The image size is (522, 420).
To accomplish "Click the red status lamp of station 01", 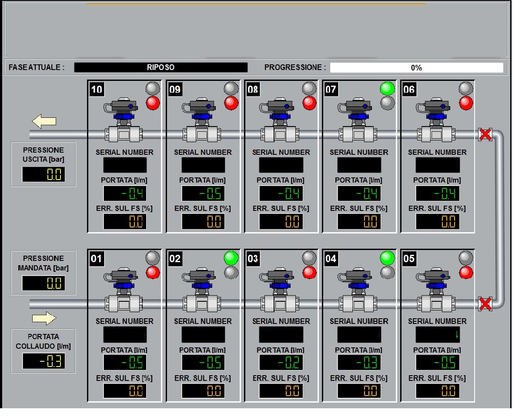I will [x=153, y=273].
